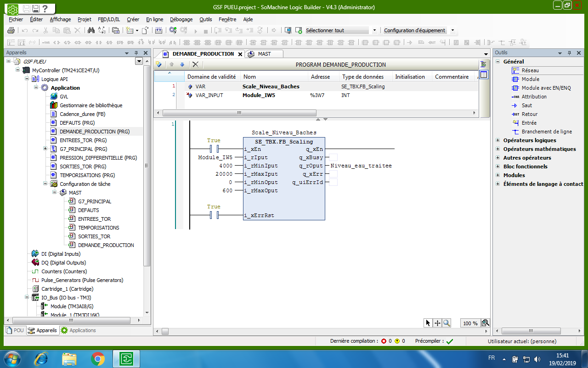Switch to tabular declaration view icon
Viewport: 588px width, 368px height.
[x=483, y=75]
